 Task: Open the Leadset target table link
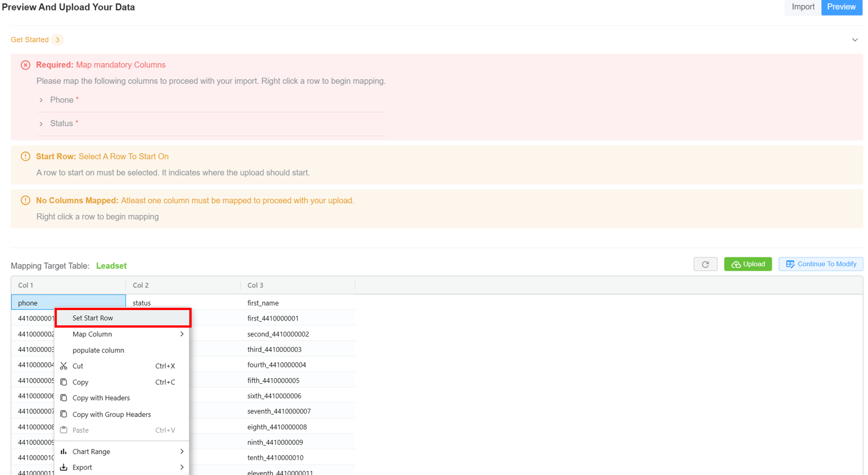pyautogui.click(x=111, y=266)
